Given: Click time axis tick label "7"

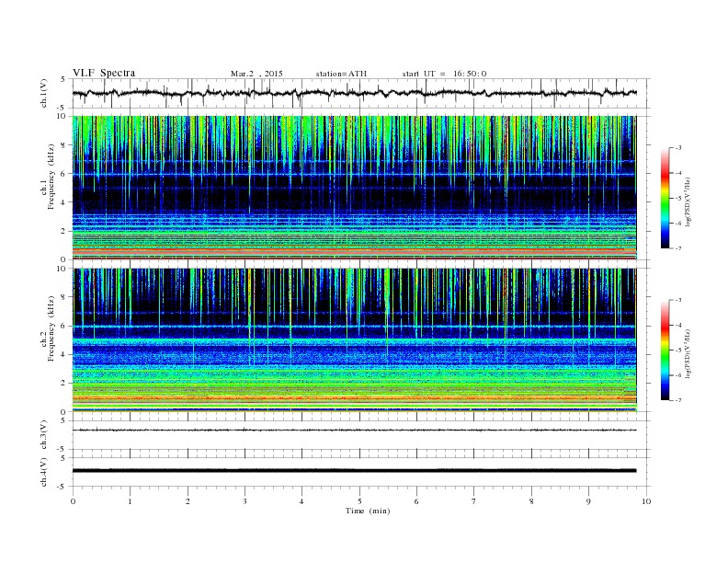Looking at the screenshot, I should tap(473, 501).
